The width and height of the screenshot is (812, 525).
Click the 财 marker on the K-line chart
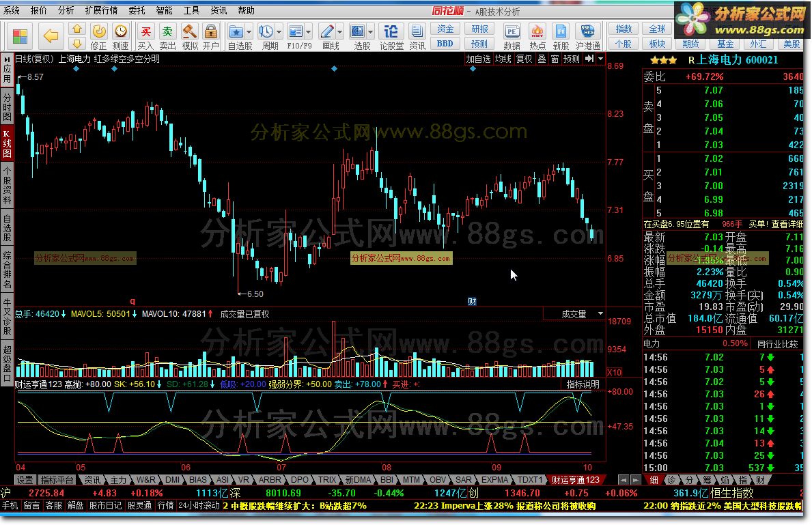tap(473, 301)
